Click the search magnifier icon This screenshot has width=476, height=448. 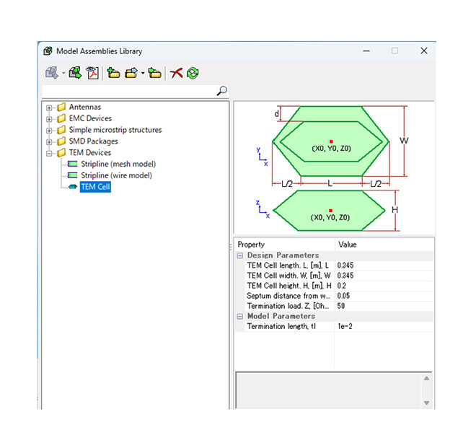(221, 91)
